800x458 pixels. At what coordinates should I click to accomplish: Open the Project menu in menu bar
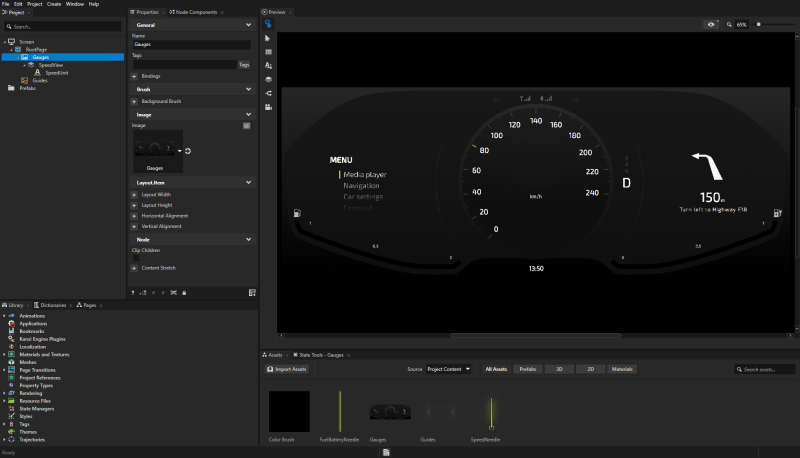[35, 4]
